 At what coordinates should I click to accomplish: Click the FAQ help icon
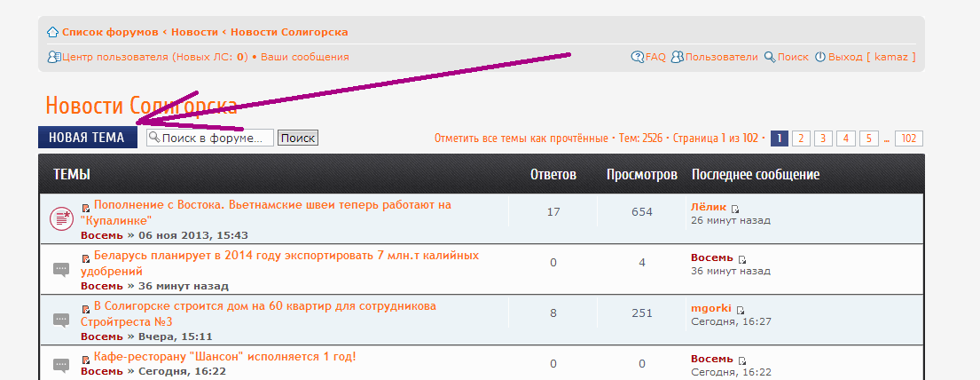point(637,57)
